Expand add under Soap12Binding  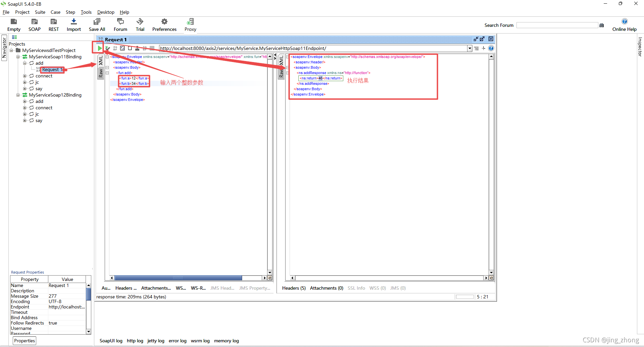(24, 101)
